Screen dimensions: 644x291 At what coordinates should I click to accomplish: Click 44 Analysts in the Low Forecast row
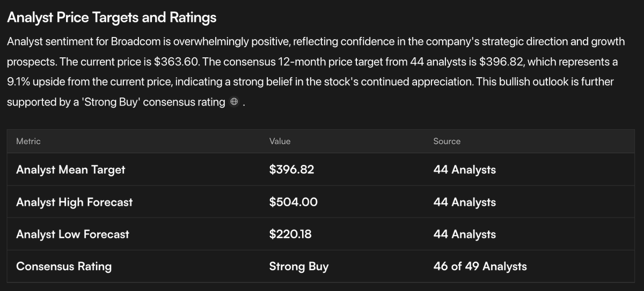[464, 234]
